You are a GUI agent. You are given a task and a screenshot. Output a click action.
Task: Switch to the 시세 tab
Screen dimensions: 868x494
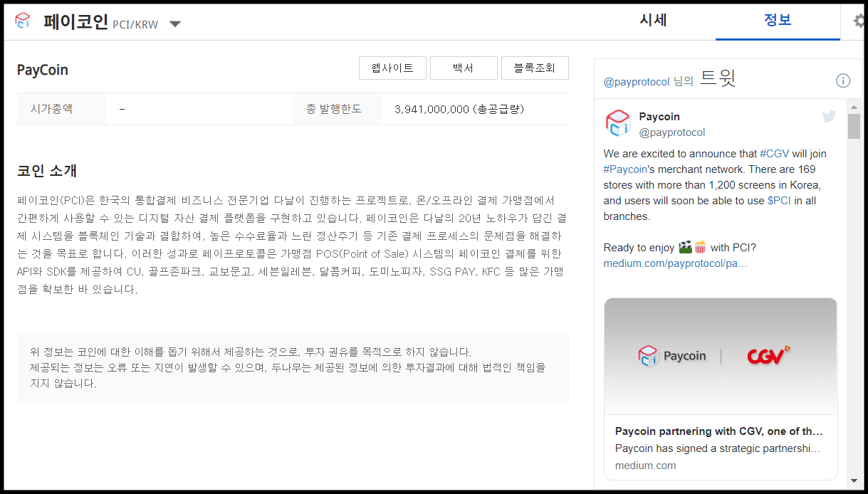tap(653, 20)
